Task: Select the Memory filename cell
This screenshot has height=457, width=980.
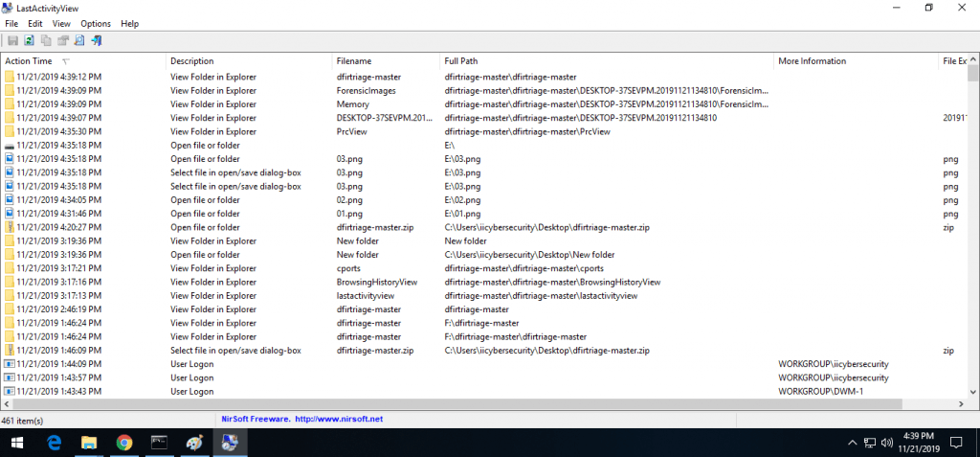Action: coord(352,104)
